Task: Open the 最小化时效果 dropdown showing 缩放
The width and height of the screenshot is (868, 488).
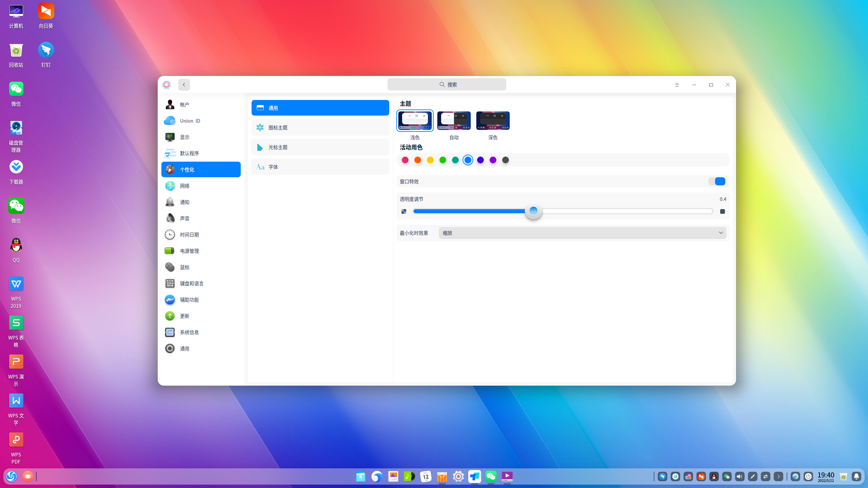Action: (x=582, y=233)
